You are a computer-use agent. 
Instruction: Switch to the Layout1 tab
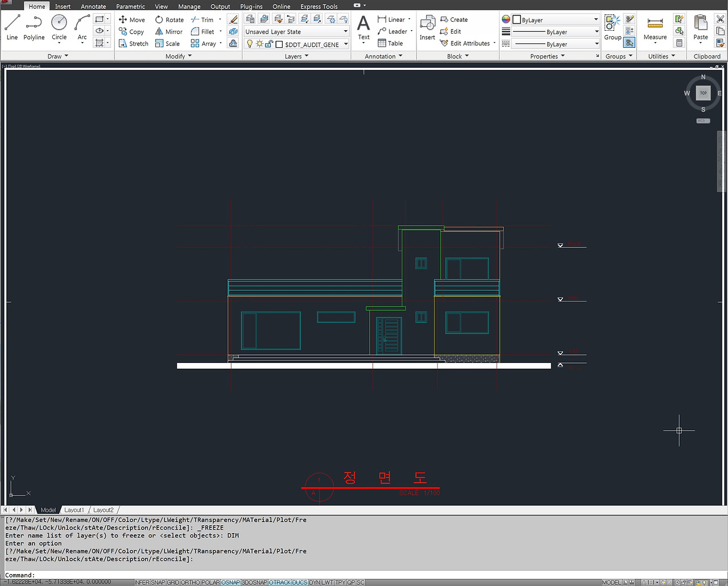[74, 510]
